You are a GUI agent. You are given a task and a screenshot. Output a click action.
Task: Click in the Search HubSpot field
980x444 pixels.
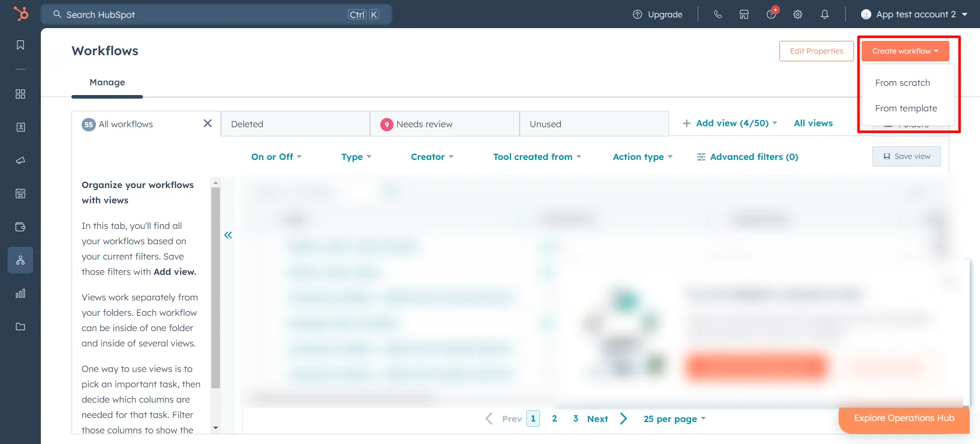(216, 14)
